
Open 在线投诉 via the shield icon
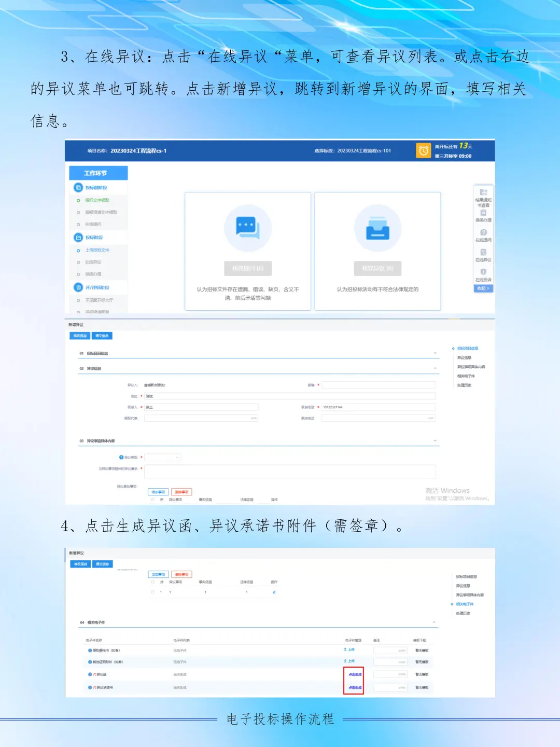(x=483, y=270)
